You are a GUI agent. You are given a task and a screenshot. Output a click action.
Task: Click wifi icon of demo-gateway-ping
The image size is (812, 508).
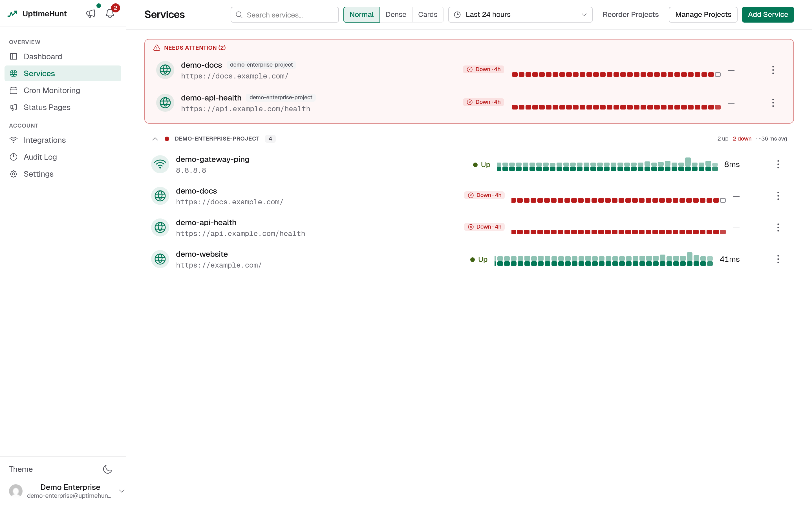click(160, 164)
